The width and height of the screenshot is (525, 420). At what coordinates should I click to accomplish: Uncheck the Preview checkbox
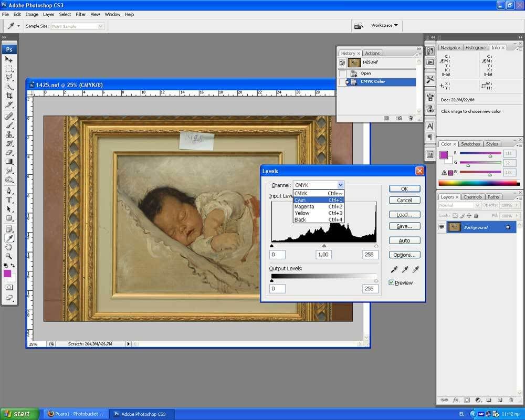(392, 282)
